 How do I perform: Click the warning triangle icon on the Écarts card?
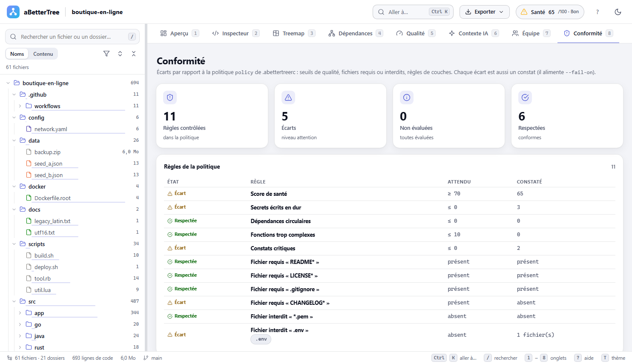(288, 97)
